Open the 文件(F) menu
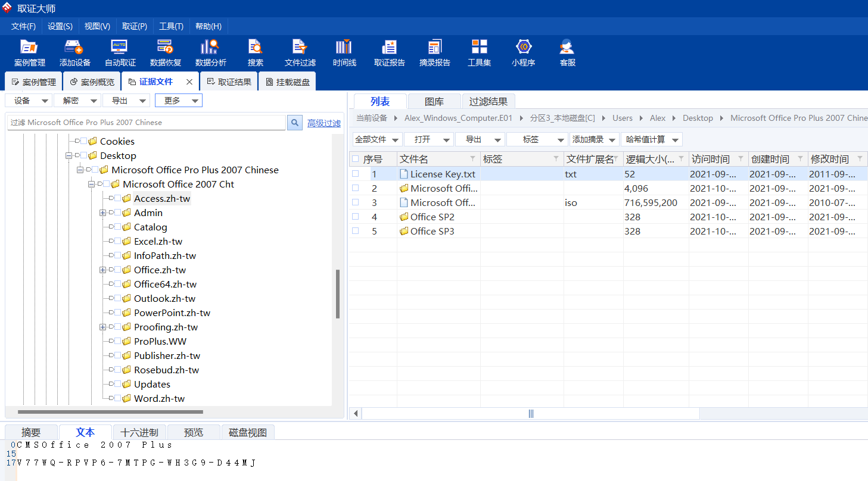Viewport: 868px width, 481px height. coord(23,26)
